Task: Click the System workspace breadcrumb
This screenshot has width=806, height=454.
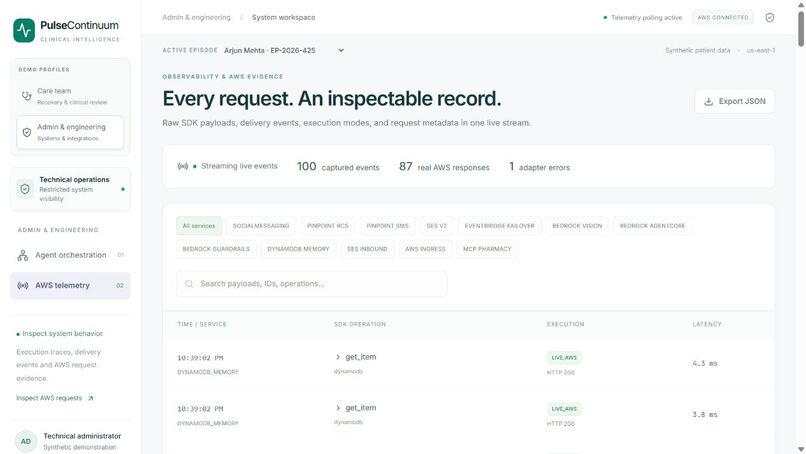Action: (283, 17)
